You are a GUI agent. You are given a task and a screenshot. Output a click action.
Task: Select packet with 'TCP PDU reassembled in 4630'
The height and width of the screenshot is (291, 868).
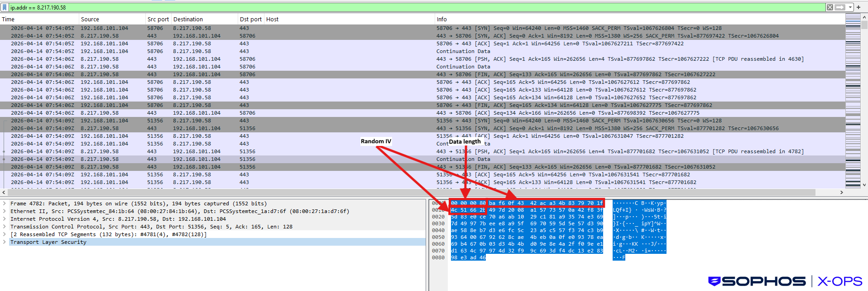422,59
